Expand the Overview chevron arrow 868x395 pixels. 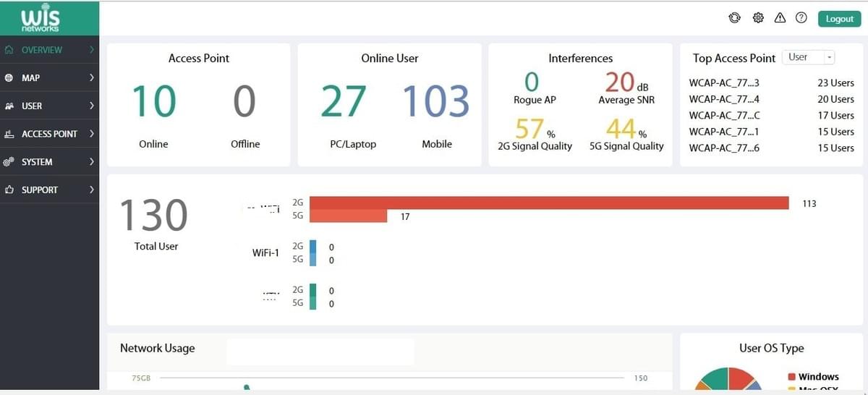tap(92, 50)
